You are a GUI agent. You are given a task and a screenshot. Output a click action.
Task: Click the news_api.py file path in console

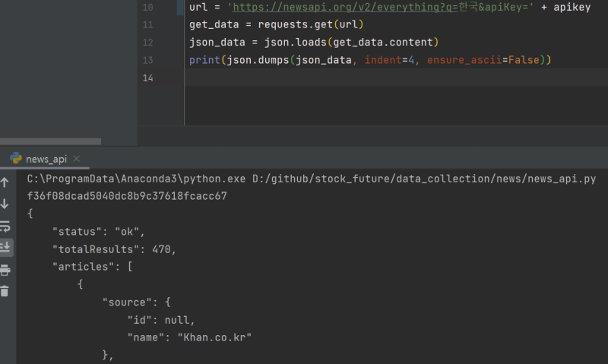pyautogui.click(x=424, y=179)
